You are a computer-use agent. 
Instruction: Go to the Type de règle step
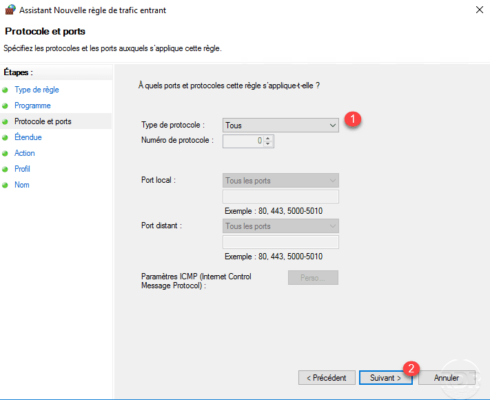click(37, 90)
